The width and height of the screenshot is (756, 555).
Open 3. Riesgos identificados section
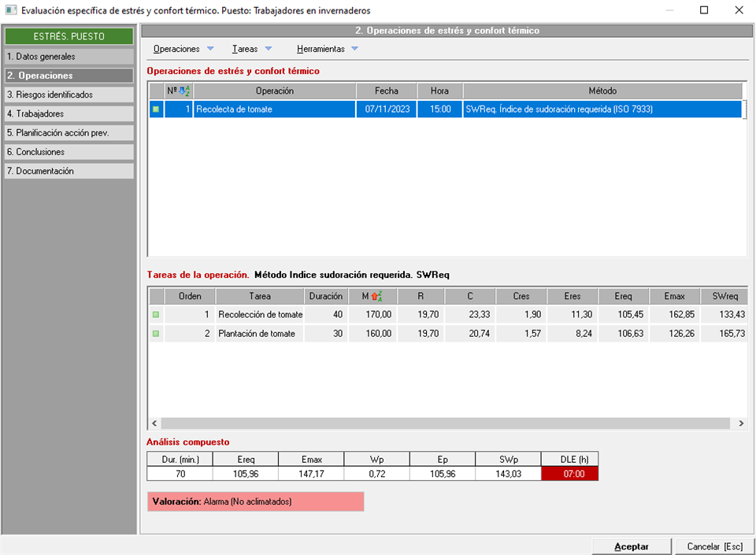69,94
